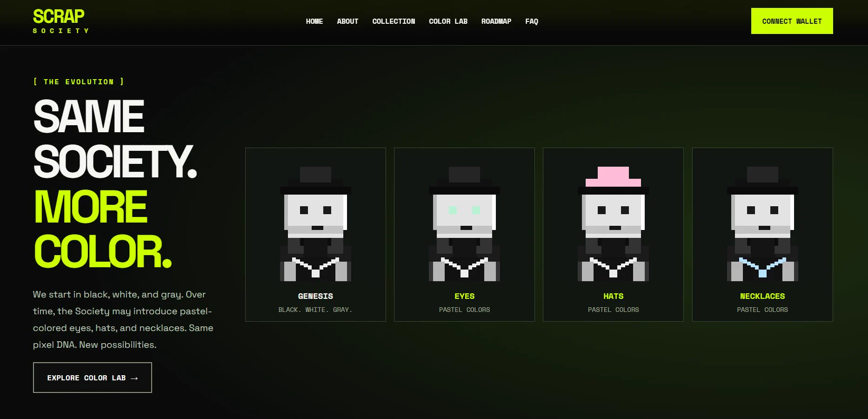
Task: Click 'PASTEL COLORS' under the Necklaces card
Action: point(762,310)
